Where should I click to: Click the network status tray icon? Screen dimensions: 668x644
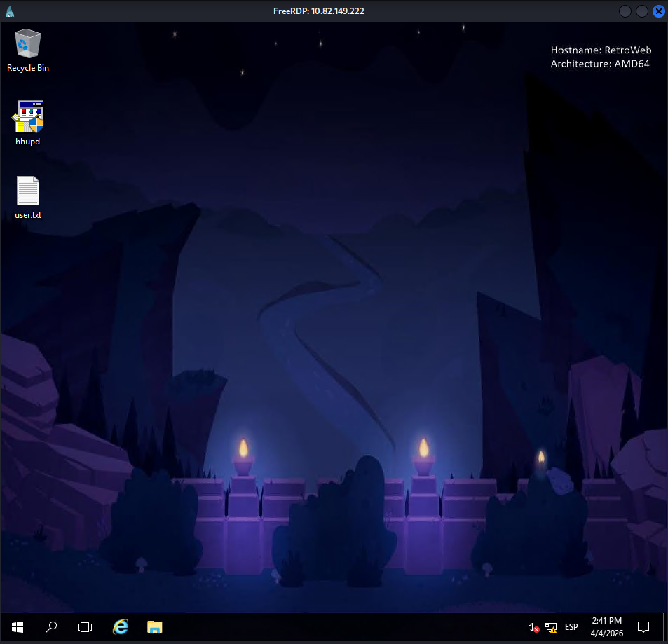(552, 627)
